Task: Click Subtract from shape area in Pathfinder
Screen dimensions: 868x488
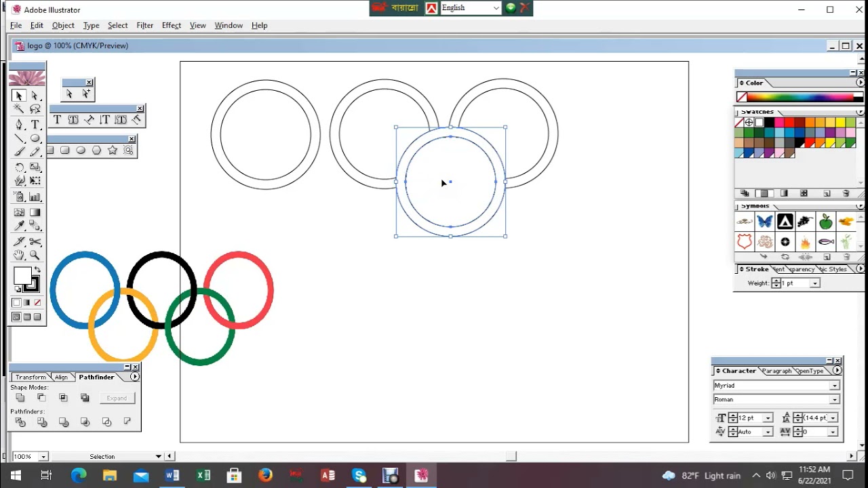Action: 41,398
